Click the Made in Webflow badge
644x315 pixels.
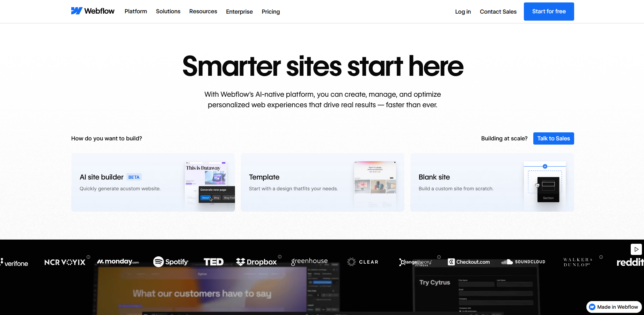click(614, 307)
